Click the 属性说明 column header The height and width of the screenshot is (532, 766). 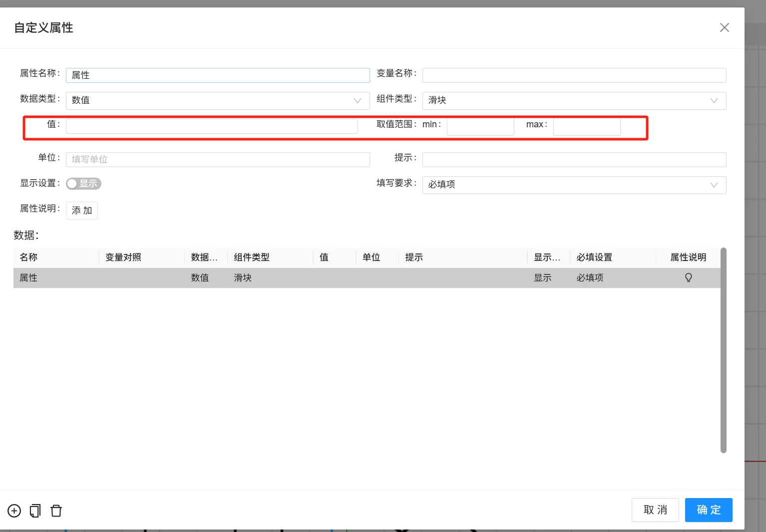[x=688, y=258]
